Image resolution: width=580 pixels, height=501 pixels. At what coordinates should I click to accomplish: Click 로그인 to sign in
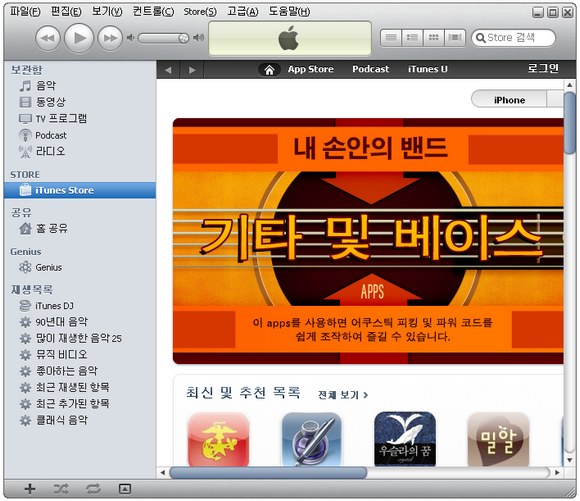[x=543, y=68]
